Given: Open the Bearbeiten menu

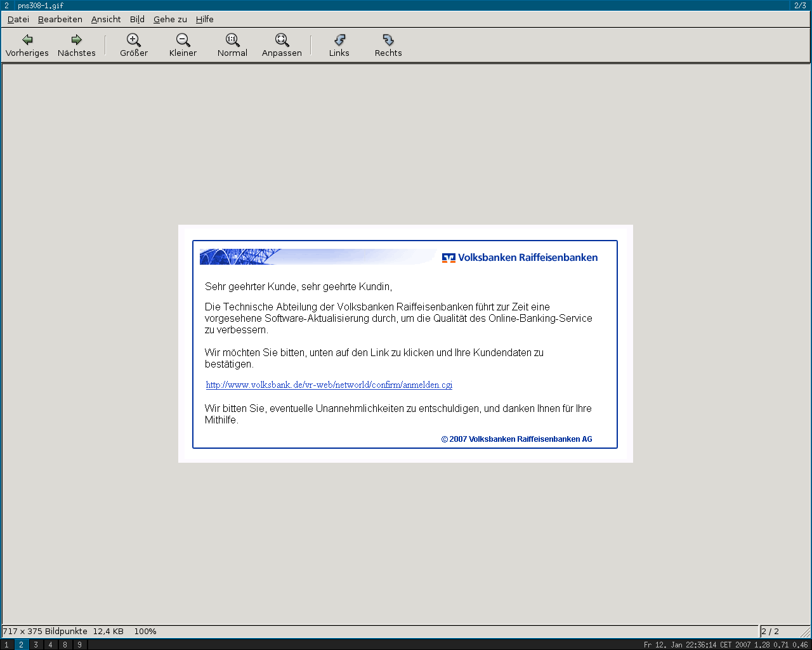Looking at the screenshot, I should [x=60, y=19].
